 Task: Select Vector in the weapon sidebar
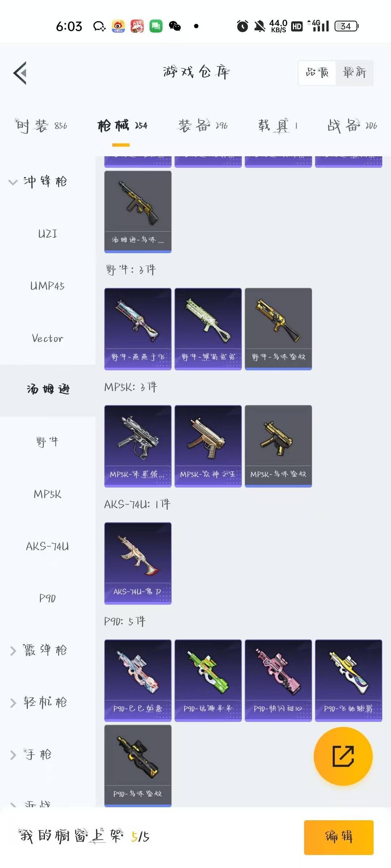47,339
